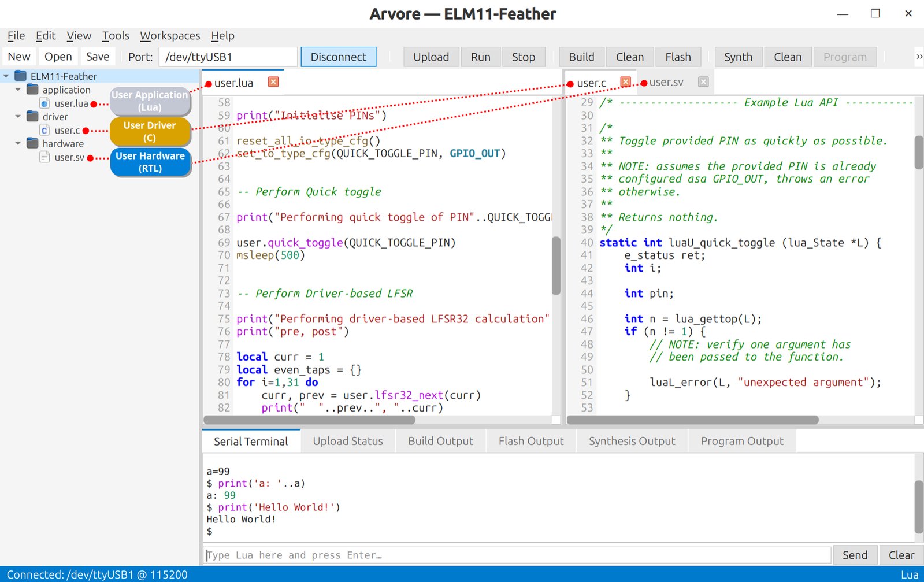Build the C driver
Screen dimensions: 924x582
[582, 57]
